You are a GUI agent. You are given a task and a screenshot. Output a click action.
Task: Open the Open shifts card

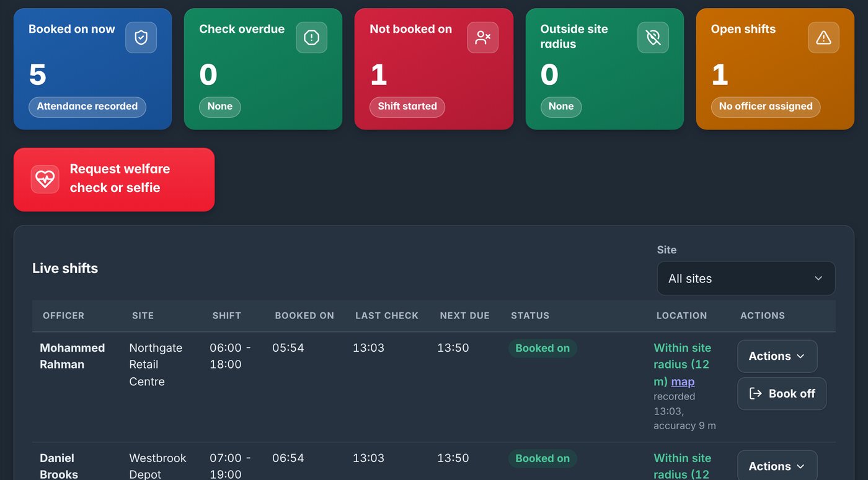point(775,69)
